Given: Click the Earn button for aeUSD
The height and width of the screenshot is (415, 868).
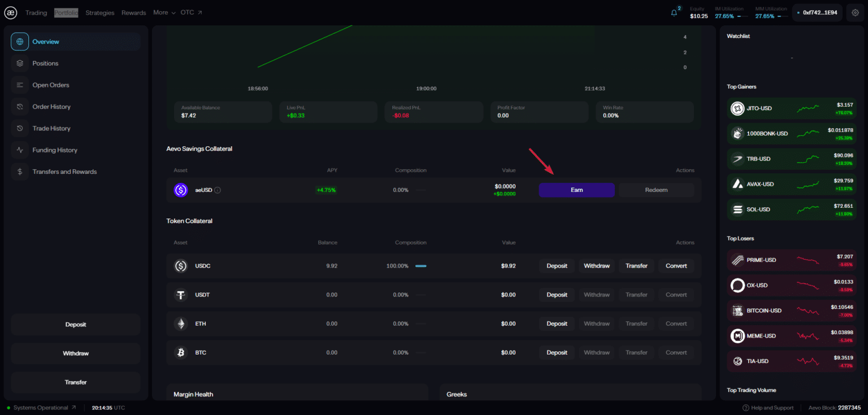Looking at the screenshot, I should pyautogui.click(x=576, y=190).
